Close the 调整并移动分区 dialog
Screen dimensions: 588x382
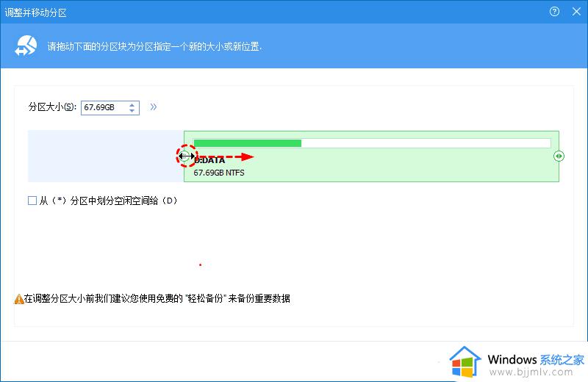tap(576, 12)
